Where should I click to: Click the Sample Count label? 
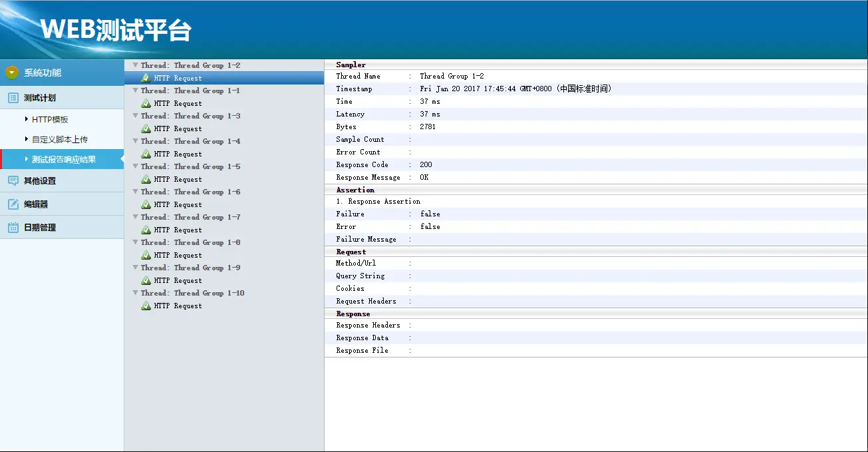click(x=360, y=139)
